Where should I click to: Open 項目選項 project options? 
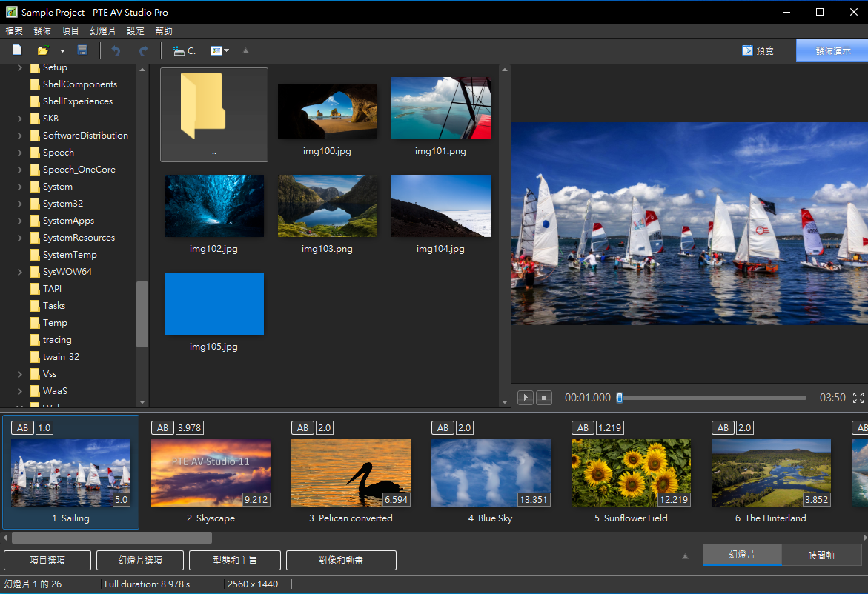[x=47, y=561]
